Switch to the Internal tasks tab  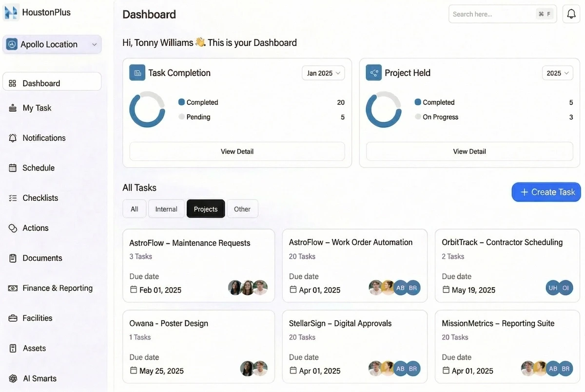[x=166, y=208]
